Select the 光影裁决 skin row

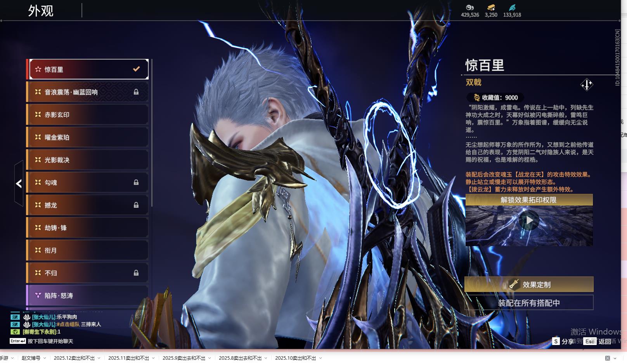(87, 160)
